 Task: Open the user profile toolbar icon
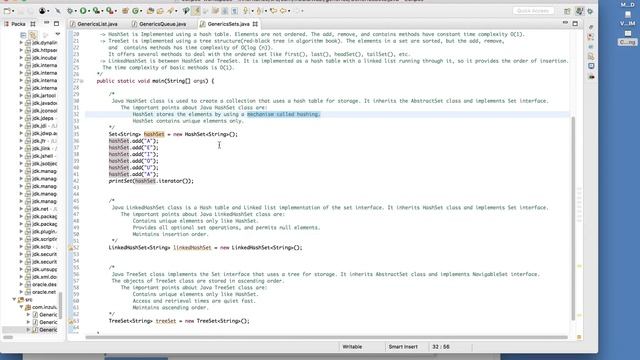[42, 11]
